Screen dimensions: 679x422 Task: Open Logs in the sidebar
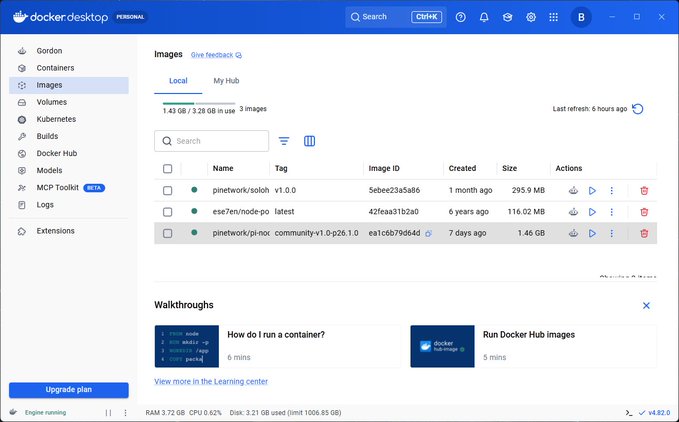(x=68, y=205)
